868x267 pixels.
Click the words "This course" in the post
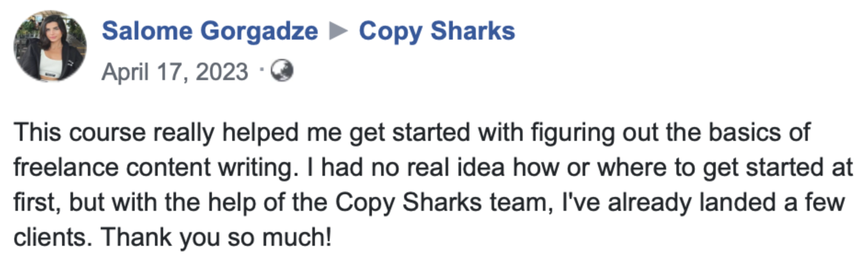coord(80,133)
